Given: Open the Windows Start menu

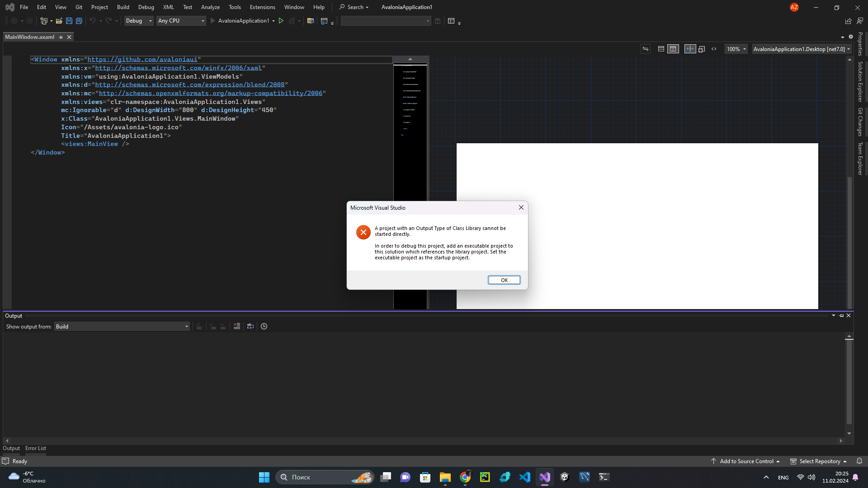Looking at the screenshot, I should click(x=264, y=477).
